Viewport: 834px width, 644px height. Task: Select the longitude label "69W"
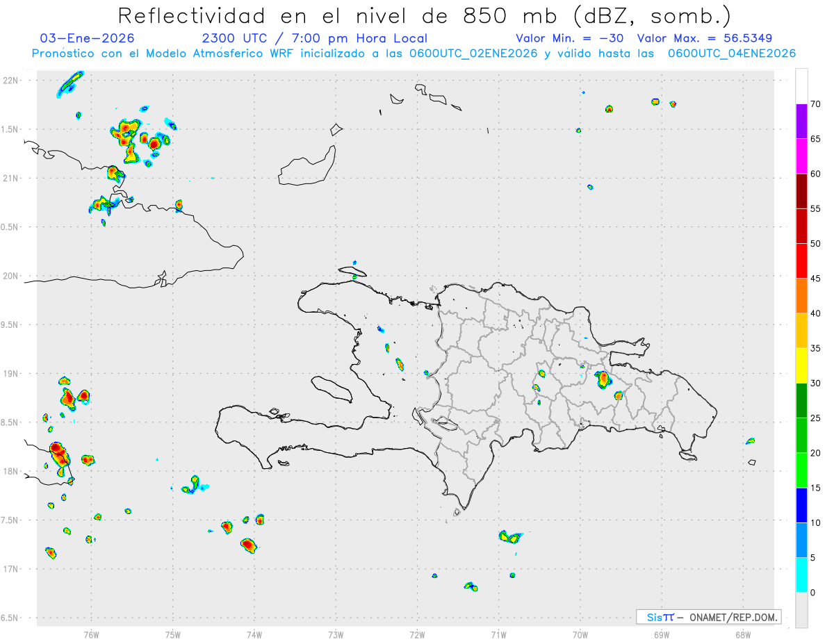click(x=662, y=634)
